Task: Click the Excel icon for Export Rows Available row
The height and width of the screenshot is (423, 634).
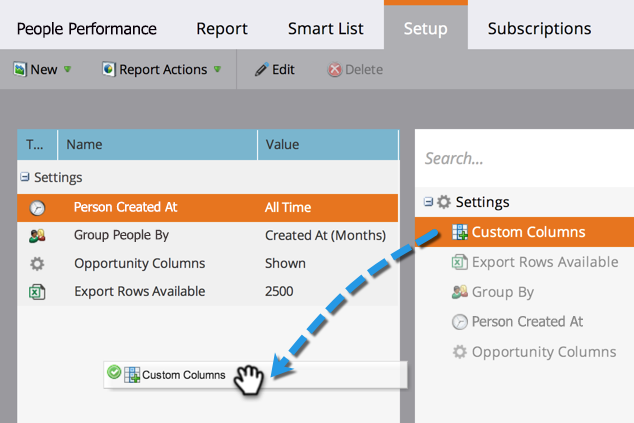Action: [x=37, y=292]
